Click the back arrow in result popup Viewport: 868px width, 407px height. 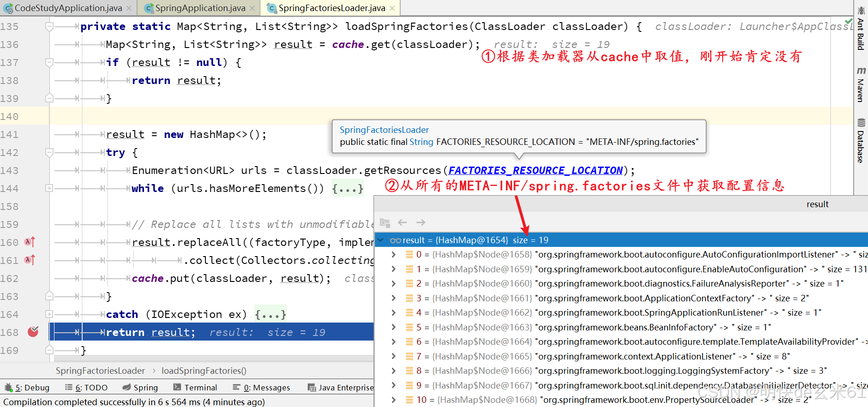pyautogui.click(x=403, y=222)
